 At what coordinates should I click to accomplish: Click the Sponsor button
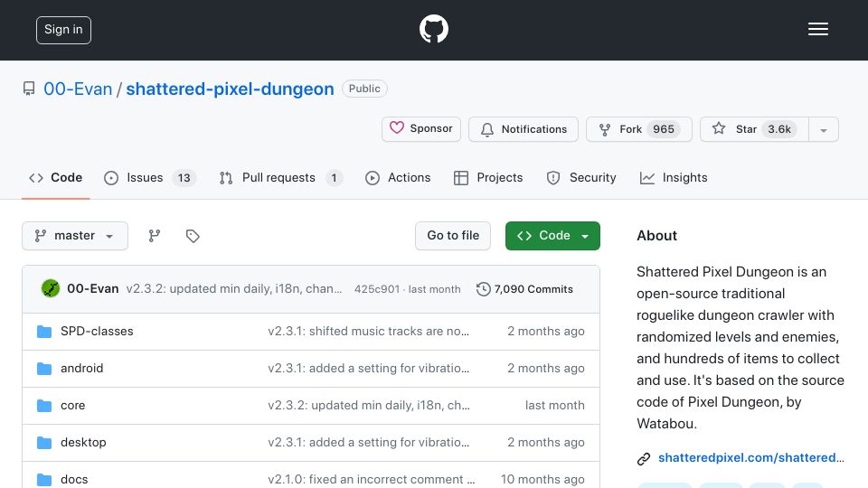421,129
